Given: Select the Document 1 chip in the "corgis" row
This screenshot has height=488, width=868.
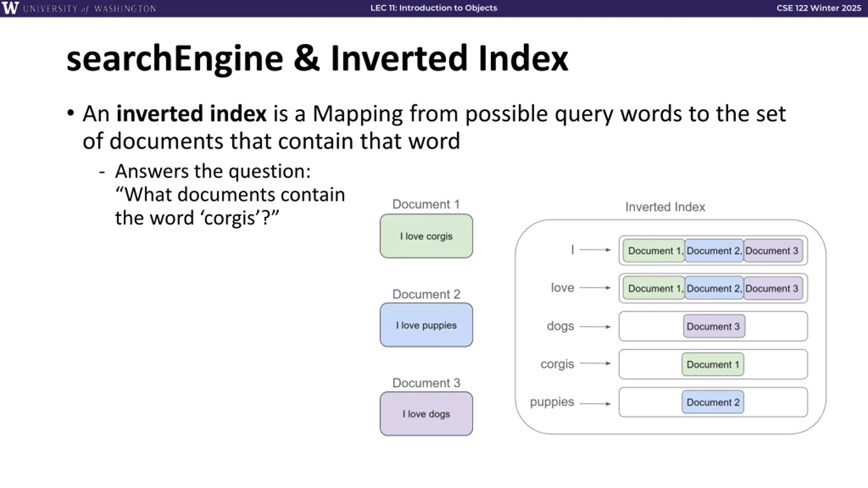Looking at the screenshot, I should [x=713, y=364].
